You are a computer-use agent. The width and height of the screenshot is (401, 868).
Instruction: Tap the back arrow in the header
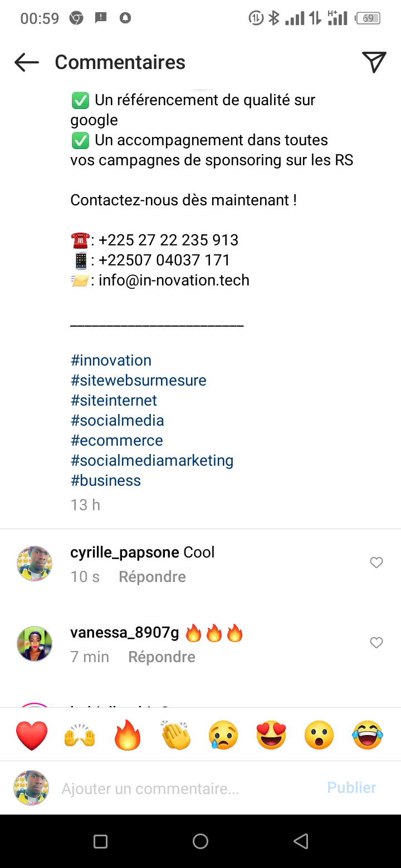click(26, 62)
